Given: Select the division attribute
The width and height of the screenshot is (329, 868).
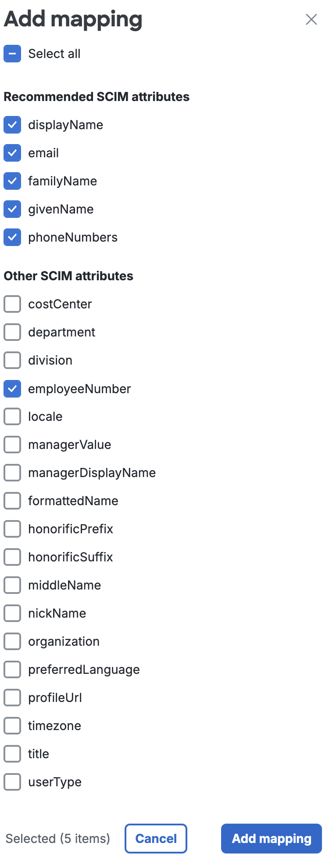Looking at the screenshot, I should pyautogui.click(x=12, y=360).
